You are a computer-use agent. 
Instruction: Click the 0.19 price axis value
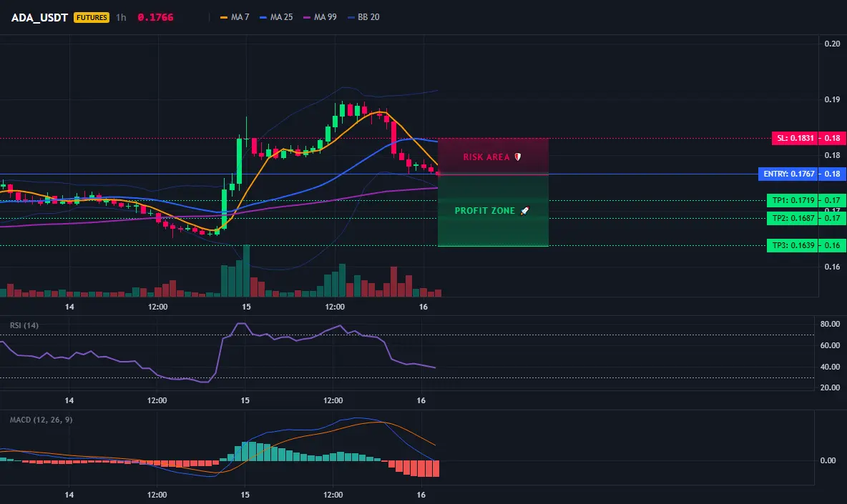[x=832, y=99]
